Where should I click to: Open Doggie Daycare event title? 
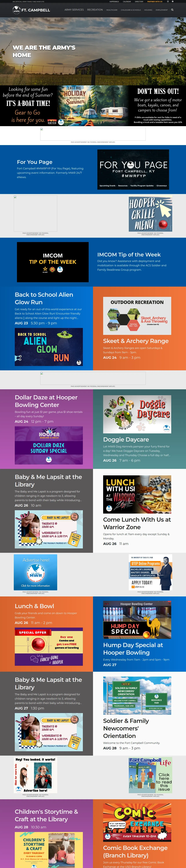click(126, 439)
